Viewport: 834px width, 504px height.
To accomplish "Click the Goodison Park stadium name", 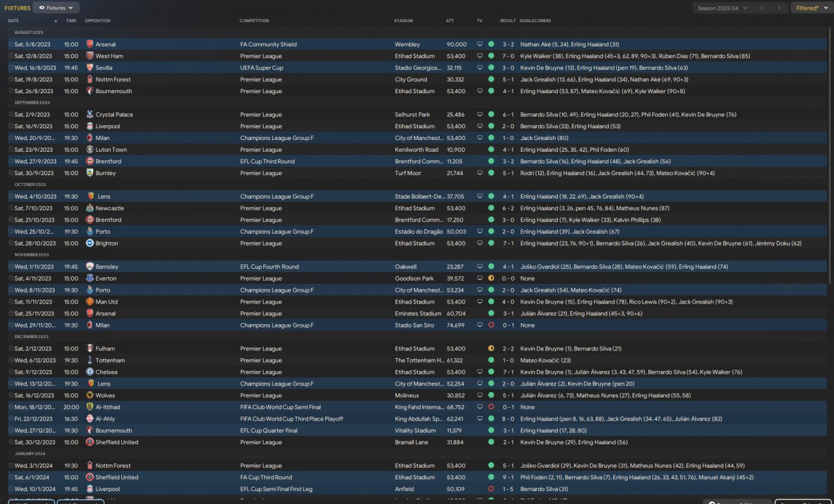I will (x=414, y=279).
